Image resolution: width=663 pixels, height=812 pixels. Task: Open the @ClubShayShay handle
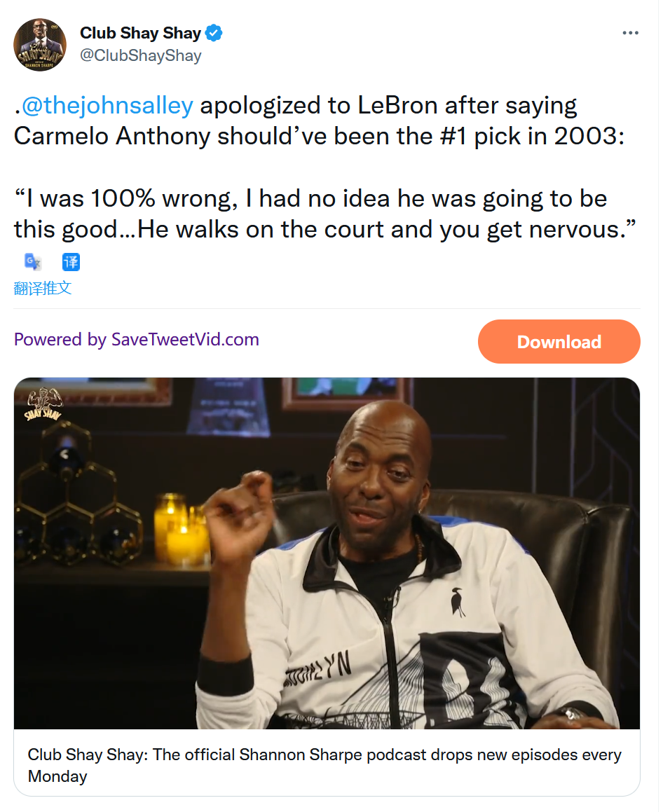(140, 55)
